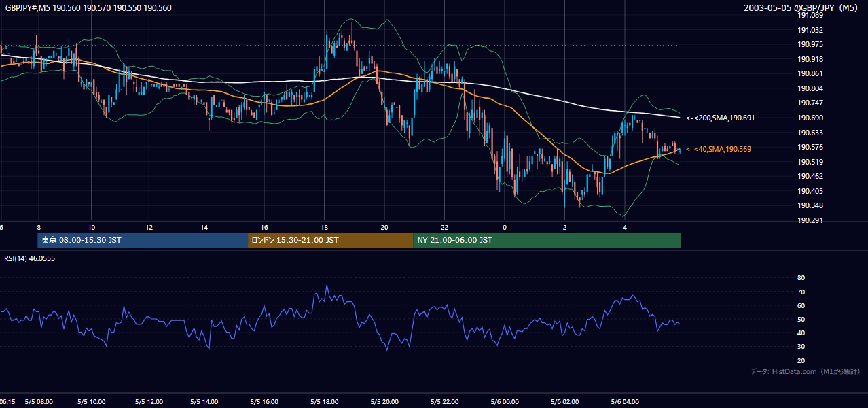Click RSI scale level 20
Viewport: 868px width, 408px height.
click(x=801, y=360)
